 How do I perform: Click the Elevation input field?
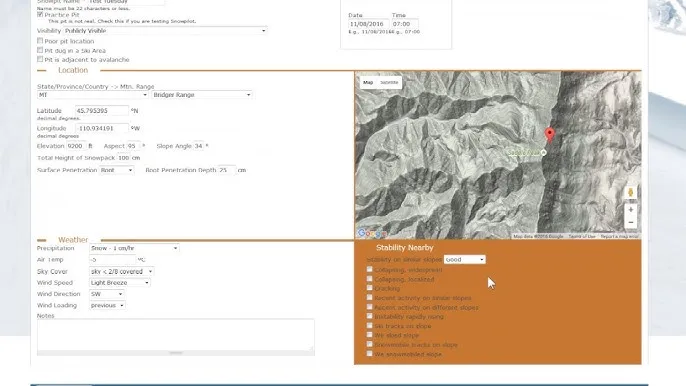click(76, 146)
